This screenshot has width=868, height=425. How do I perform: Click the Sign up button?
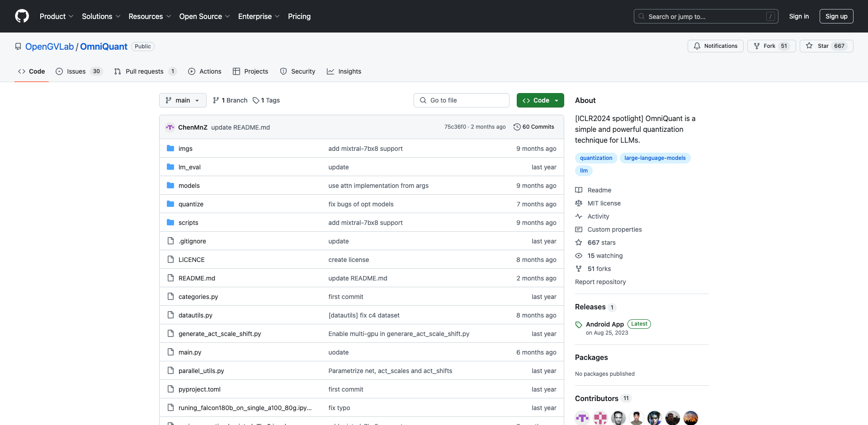836,16
